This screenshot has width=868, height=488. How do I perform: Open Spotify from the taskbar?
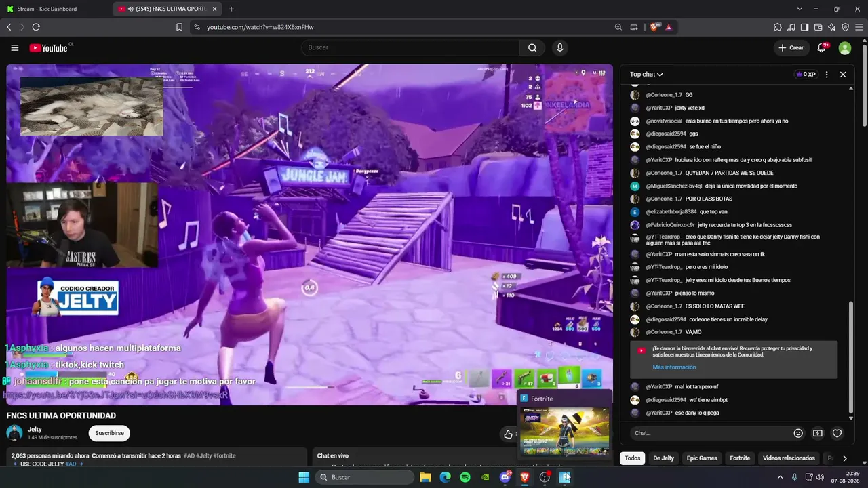465,477
